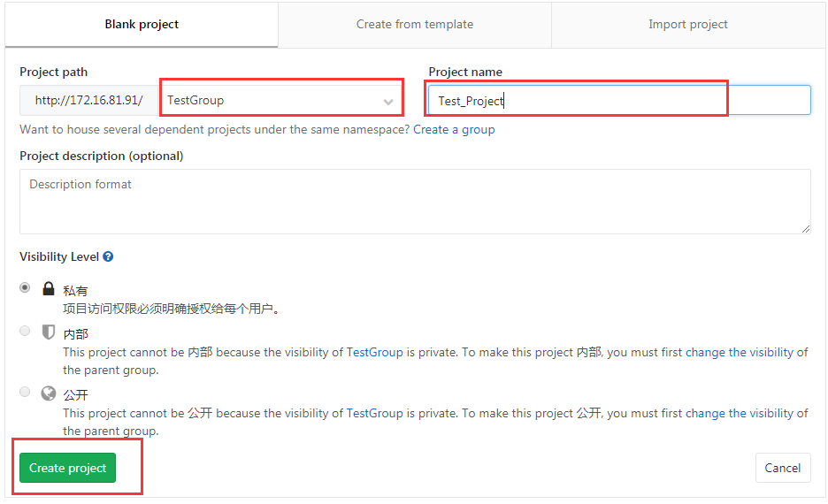Screen dimensions: 828x504
Task: Select the 私有 private radio button
Action: 25,287
